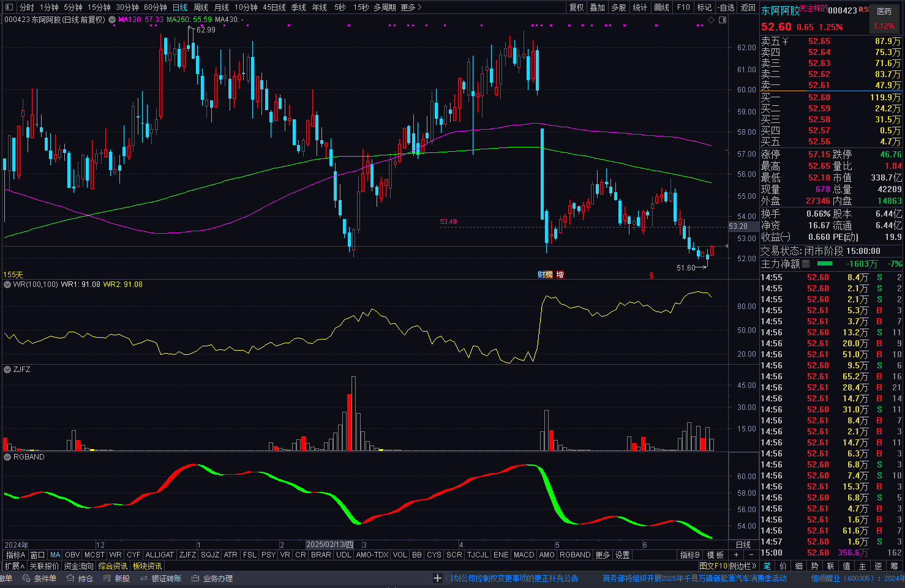
Task: Click the 财 info marker on the chart
Action: point(541,275)
